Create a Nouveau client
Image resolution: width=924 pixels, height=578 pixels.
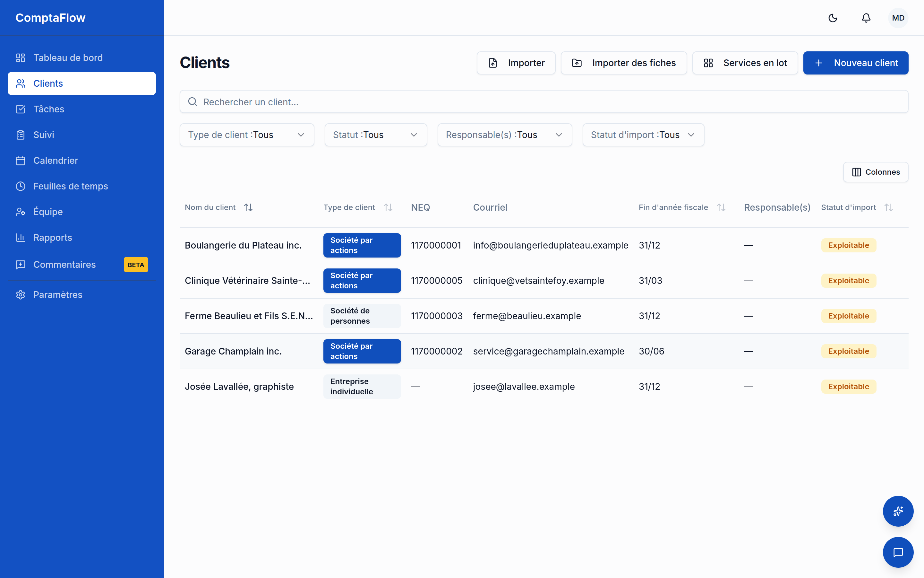click(856, 63)
